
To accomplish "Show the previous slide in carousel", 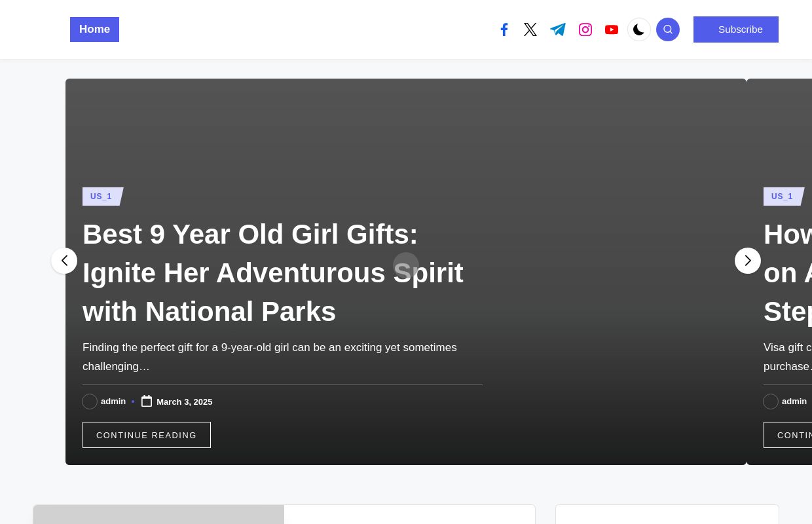I will click(64, 261).
